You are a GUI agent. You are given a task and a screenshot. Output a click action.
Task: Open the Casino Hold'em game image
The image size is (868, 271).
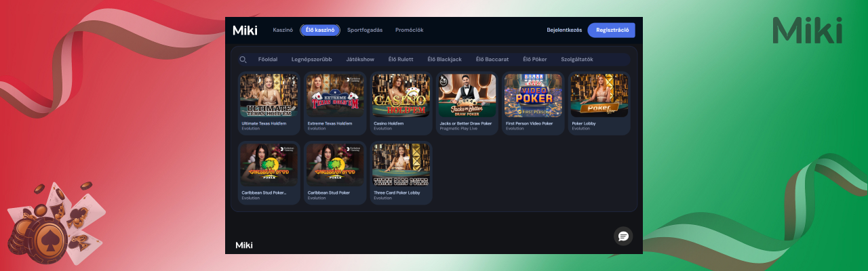point(401,96)
